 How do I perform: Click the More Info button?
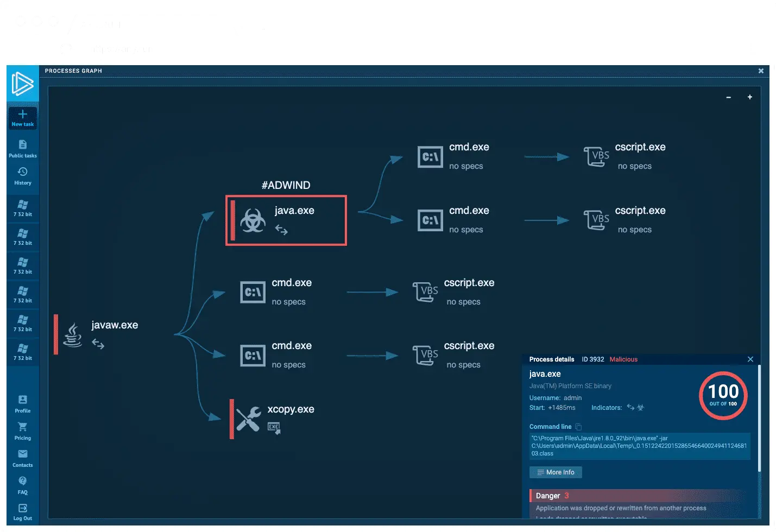point(555,472)
